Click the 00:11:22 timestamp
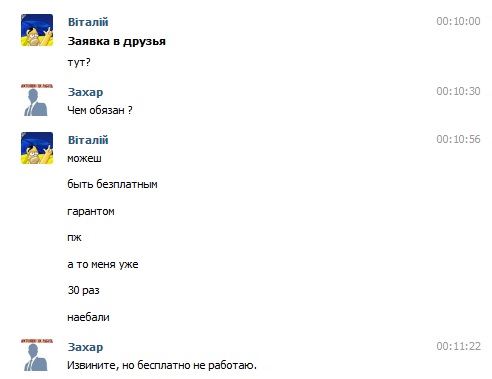Screen dimensions: 492x379 (458, 346)
